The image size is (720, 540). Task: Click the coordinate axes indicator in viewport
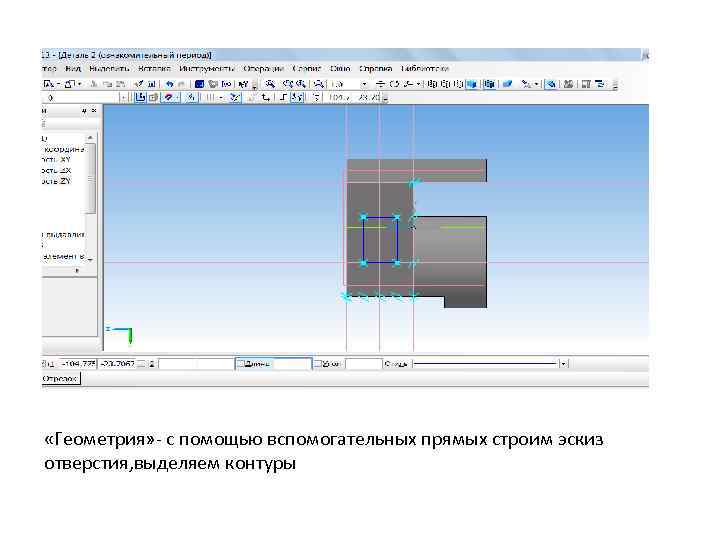click(x=120, y=335)
